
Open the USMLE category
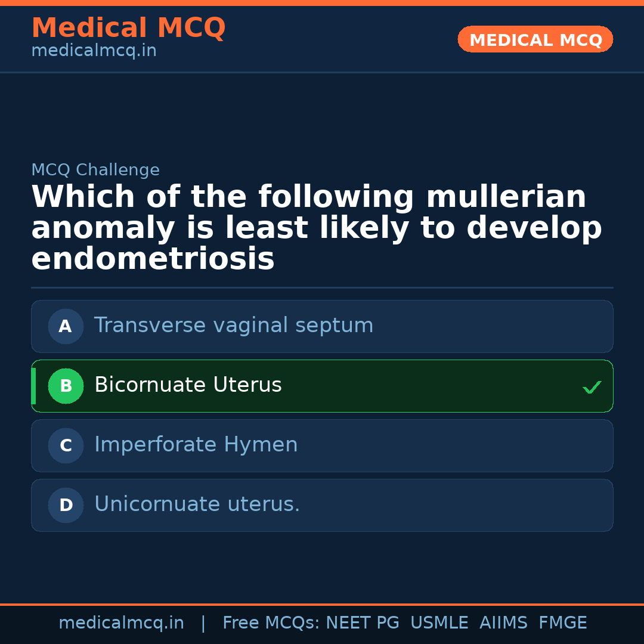[x=439, y=622]
